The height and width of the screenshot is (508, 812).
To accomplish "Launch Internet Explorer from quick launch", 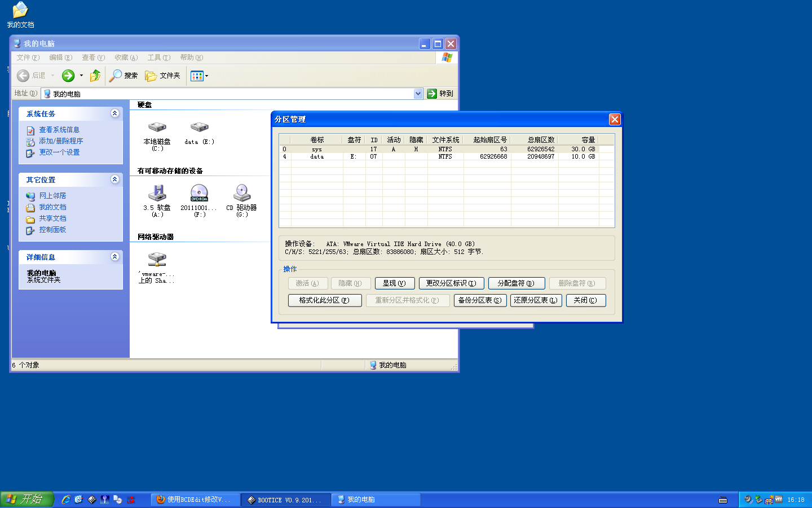I will 66,500.
